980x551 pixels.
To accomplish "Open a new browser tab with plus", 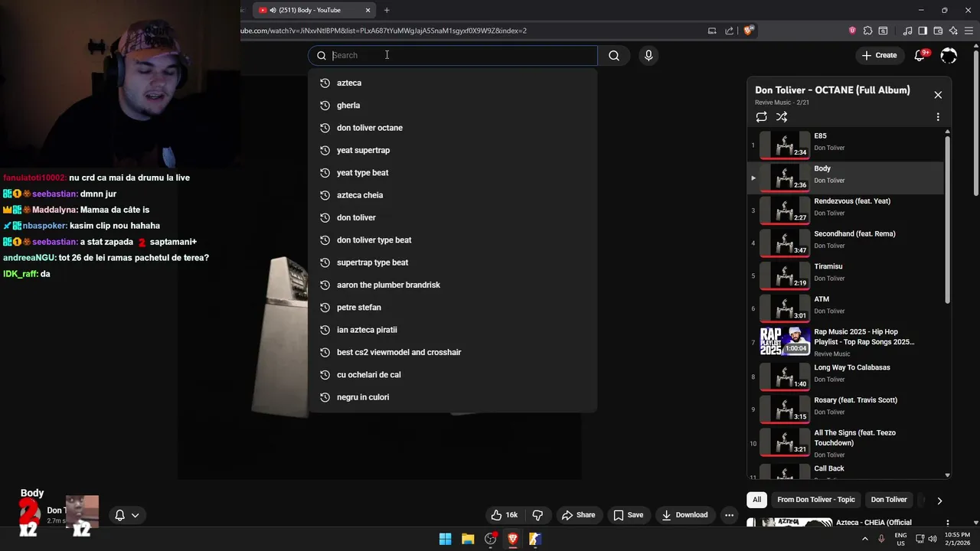I will 387,10.
